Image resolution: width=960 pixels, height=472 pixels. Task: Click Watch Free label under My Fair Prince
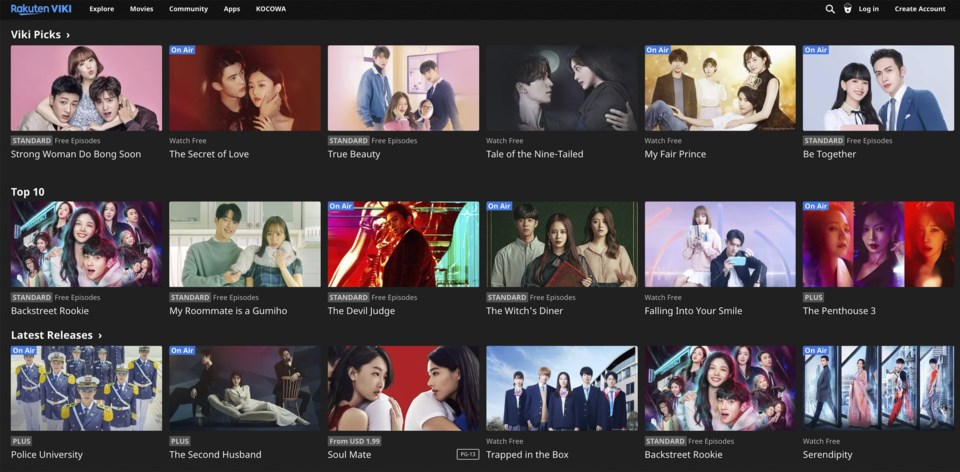pos(663,141)
